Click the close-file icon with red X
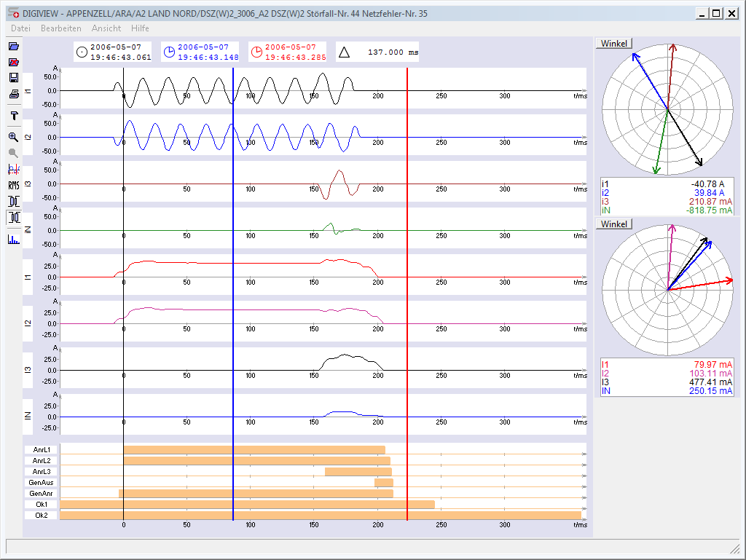746x560 pixels. 13,62
